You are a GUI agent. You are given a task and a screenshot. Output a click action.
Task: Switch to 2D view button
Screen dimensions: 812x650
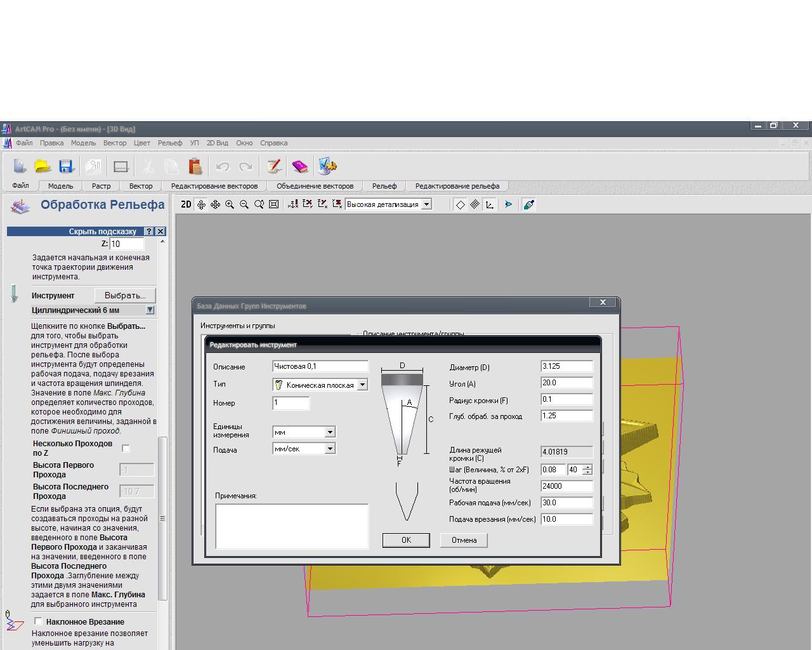click(x=186, y=204)
